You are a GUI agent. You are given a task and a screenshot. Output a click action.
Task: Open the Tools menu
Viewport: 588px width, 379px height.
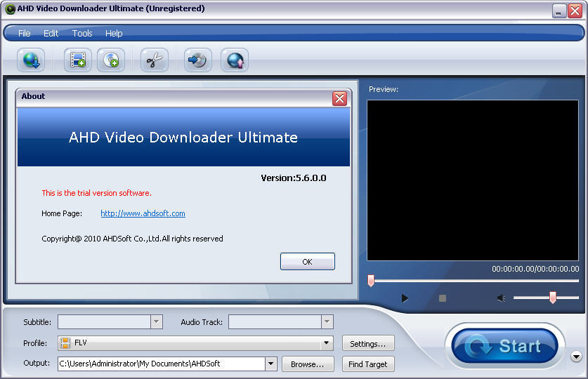coord(82,33)
